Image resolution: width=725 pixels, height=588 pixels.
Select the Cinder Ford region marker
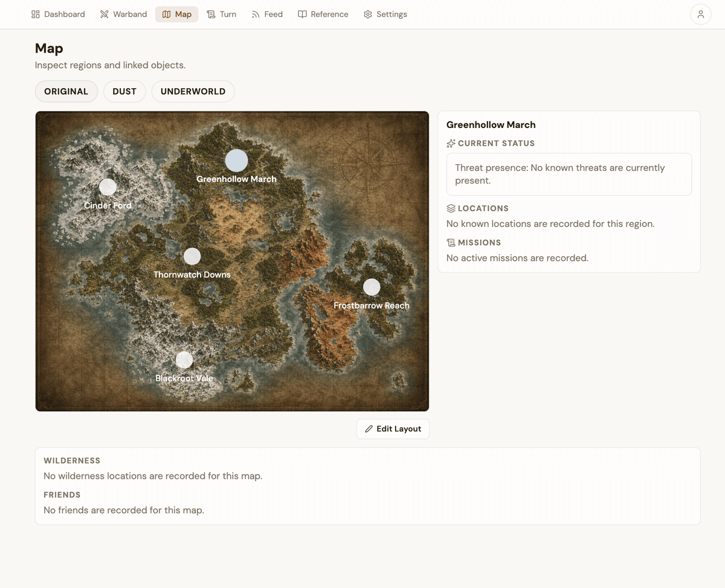tap(108, 187)
